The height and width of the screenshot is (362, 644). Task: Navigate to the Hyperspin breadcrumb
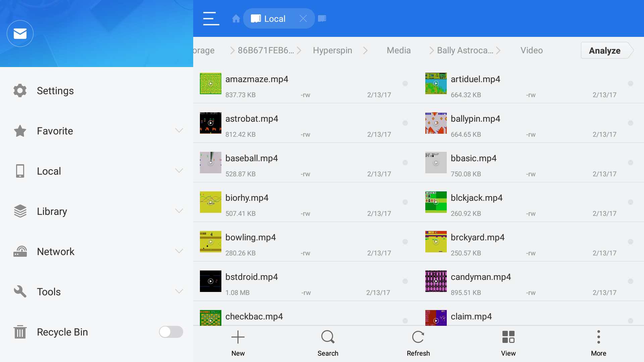pos(332,50)
